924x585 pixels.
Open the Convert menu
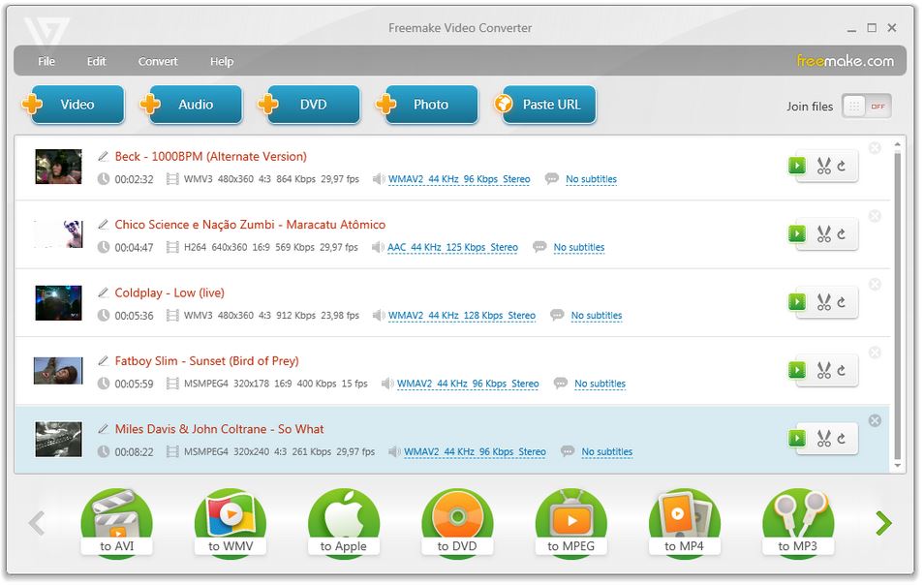pos(157,61)
